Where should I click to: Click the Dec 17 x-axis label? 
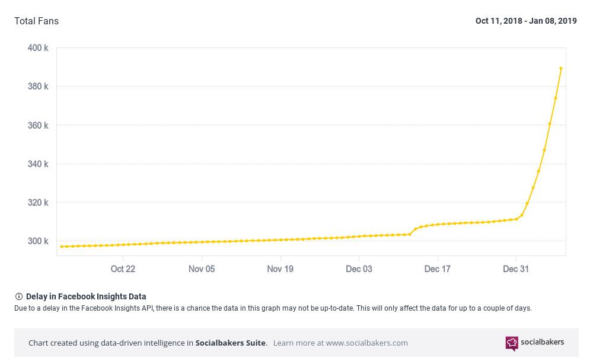[x=437, y=269]
